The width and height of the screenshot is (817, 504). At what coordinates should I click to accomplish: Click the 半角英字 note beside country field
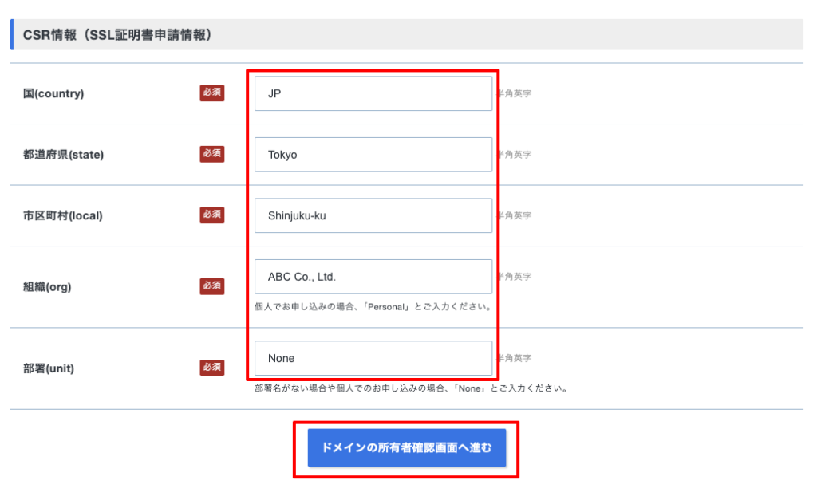tap(515, 94)
